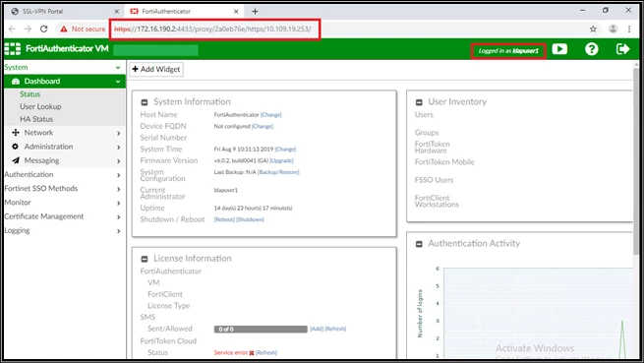This screenshot has height=363, width=644.
Task: Open Chrome three-dot menu
Action: (x=629, y=29)
